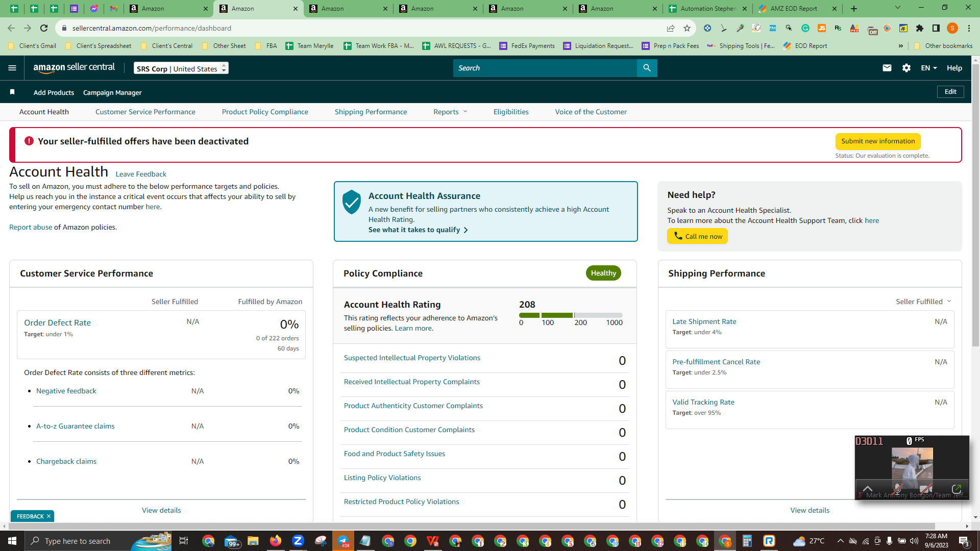
Task: Click the search magnifier button
Action: click(647, 68)
